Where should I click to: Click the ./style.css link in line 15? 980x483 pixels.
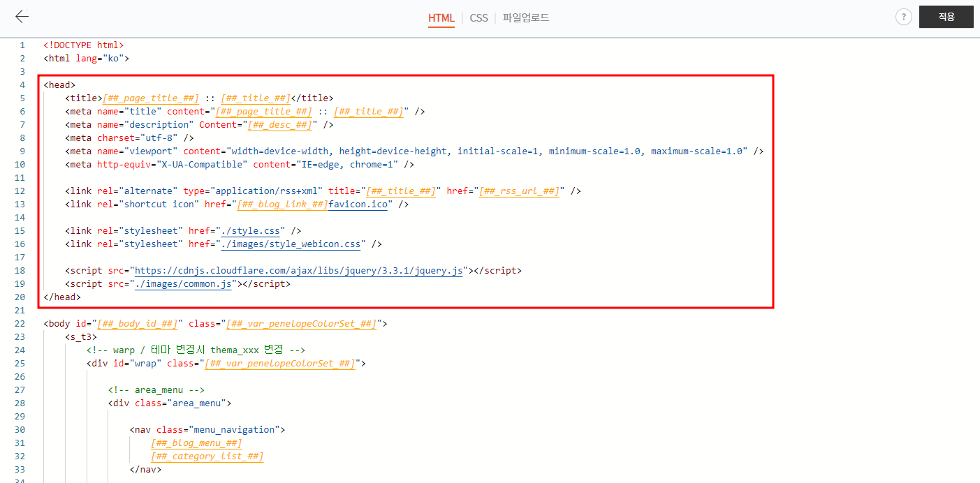point(251,231)
